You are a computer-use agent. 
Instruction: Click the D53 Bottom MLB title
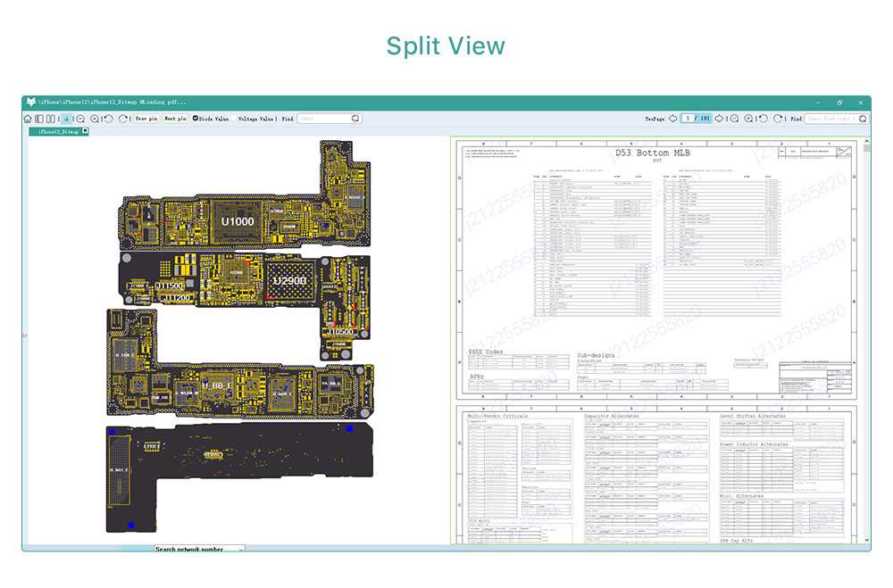point(652,153)
